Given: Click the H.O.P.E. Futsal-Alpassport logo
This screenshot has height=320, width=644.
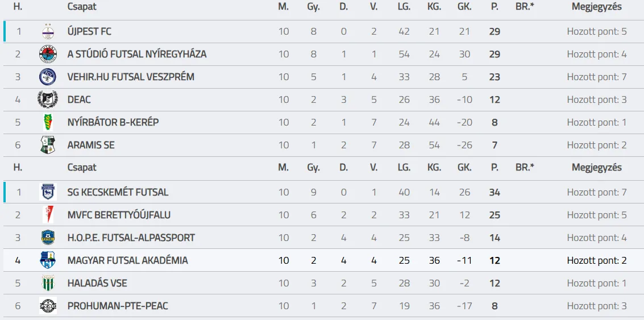Looking at the screenshot, I should click(48, 238).
